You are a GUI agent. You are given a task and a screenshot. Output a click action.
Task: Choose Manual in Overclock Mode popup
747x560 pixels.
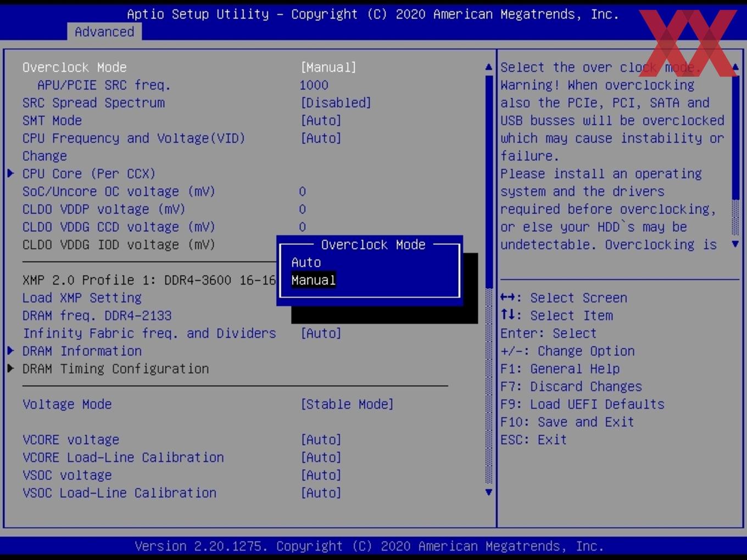[x=313, y=280]
